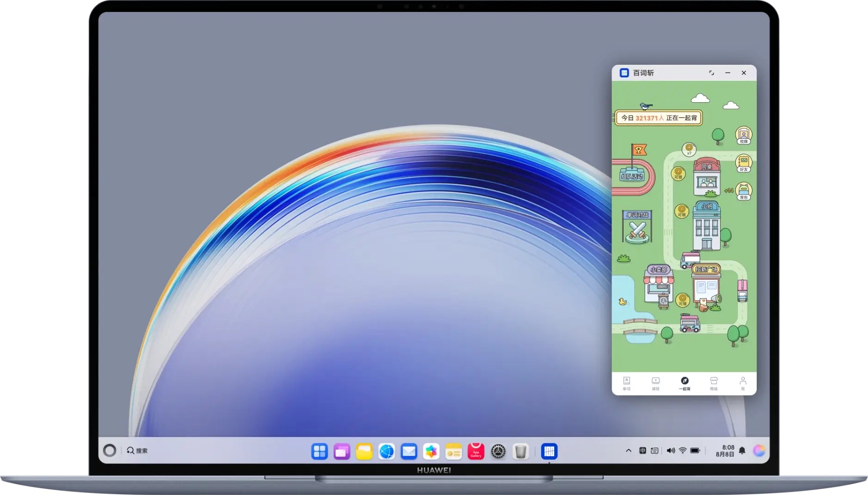
Task: Toggle full-screen mode for 百词斩 window
Action: coord(711,73)
